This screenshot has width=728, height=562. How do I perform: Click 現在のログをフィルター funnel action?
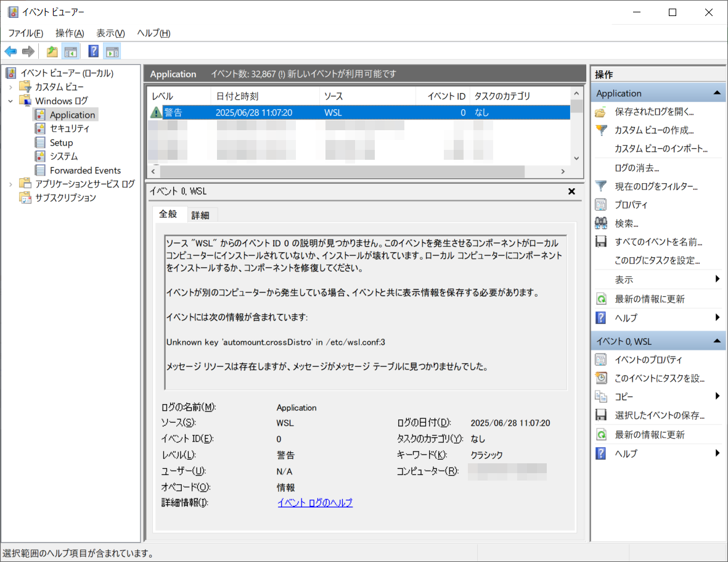tap(656, 186)
